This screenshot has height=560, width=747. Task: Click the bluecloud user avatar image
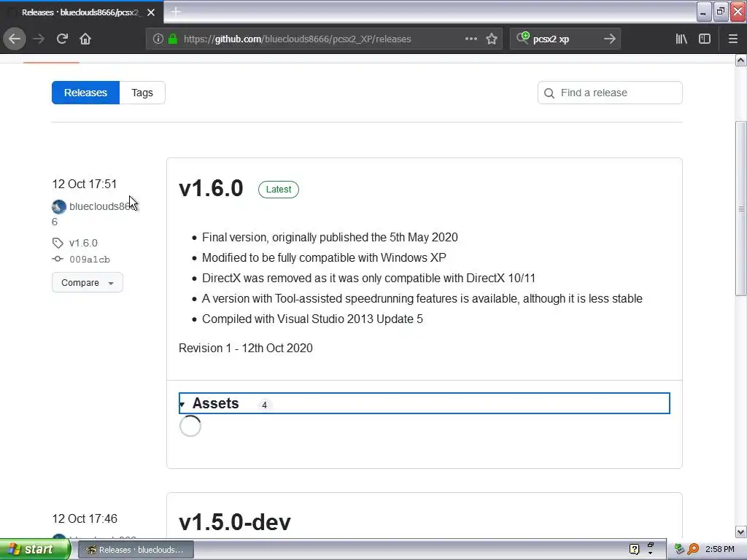(x=59, y=206)
